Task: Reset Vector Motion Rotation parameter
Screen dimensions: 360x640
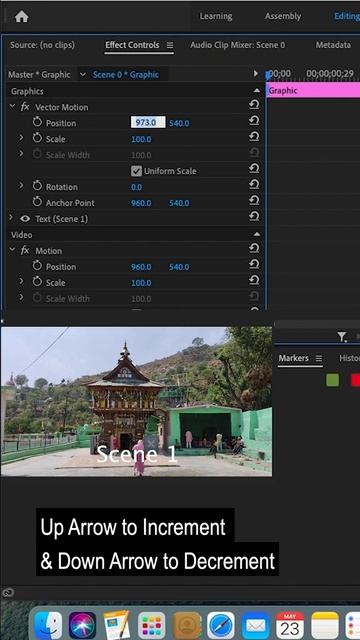Action: click(x=254, y=184)
